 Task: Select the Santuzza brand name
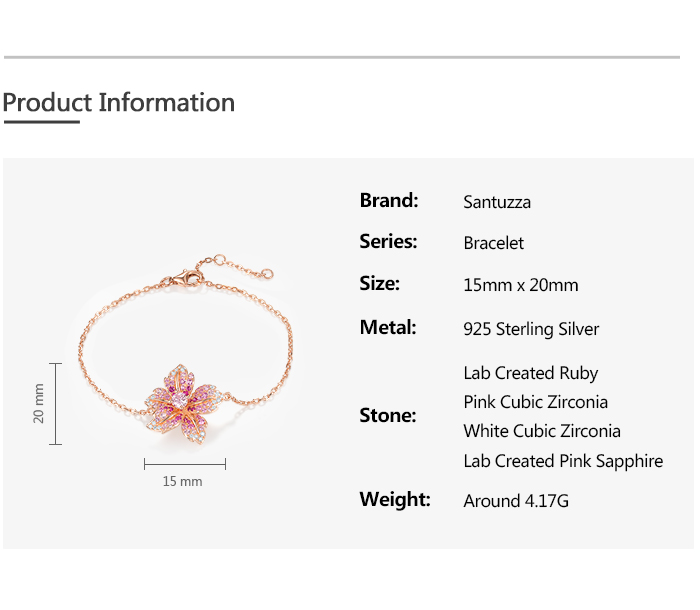497,202
